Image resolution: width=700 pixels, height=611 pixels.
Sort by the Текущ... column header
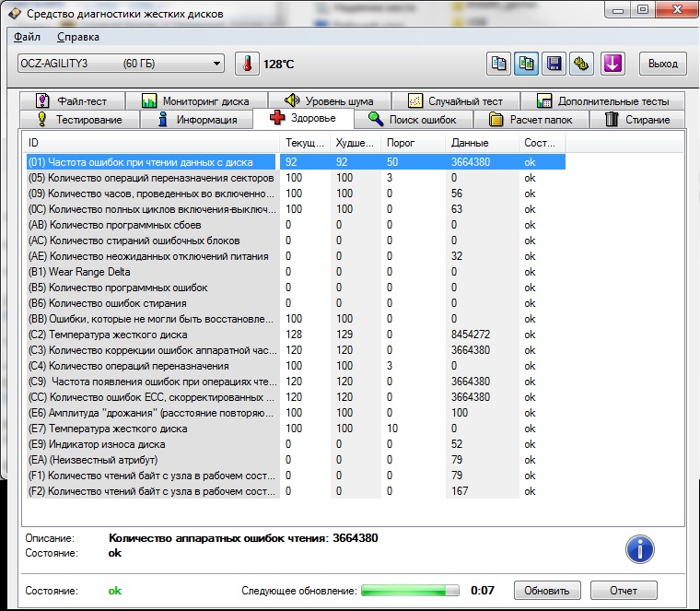click(305, 143)
